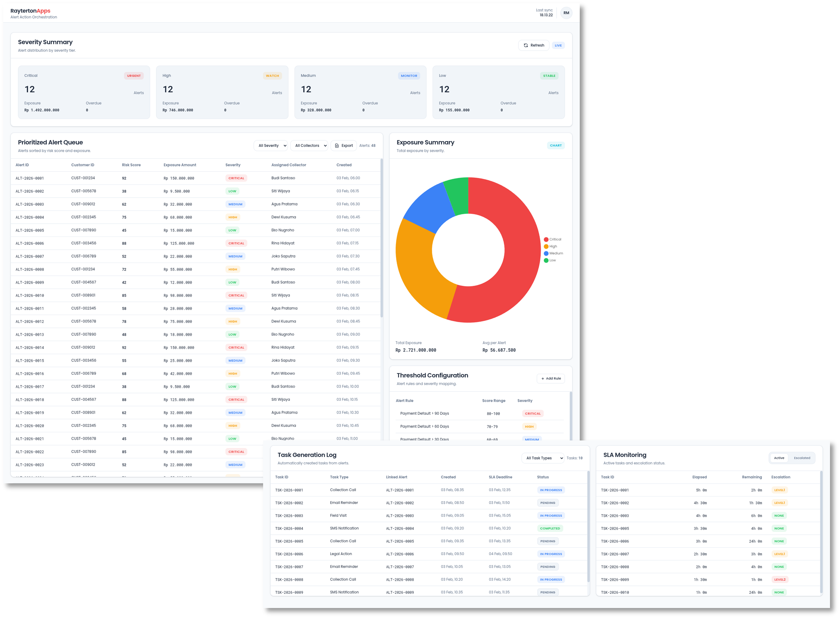Click the URGENT badge on the Critical card
The image size is (840, 618).
pos(134,76)
